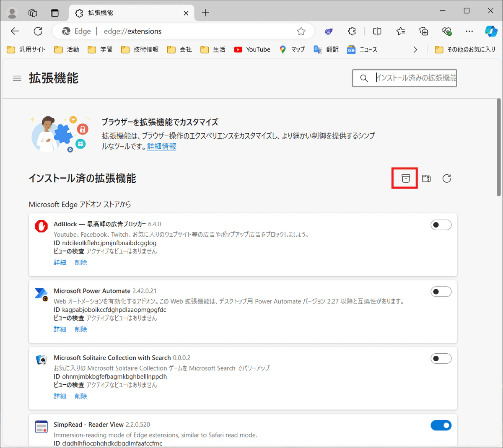Enable Microsoft Solitaire Collection toggle
The image size is (503, 448).
pyautogui.click(x=441, y=359)
